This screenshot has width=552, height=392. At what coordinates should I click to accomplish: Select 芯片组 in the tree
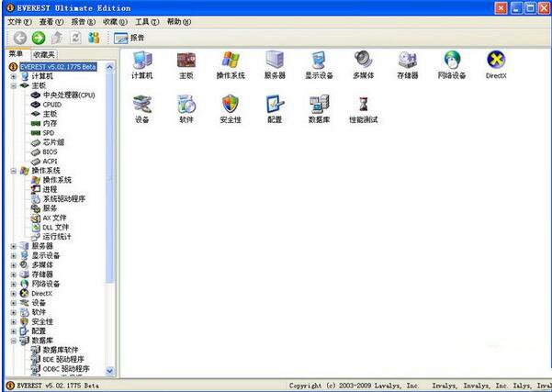(53, 142)
